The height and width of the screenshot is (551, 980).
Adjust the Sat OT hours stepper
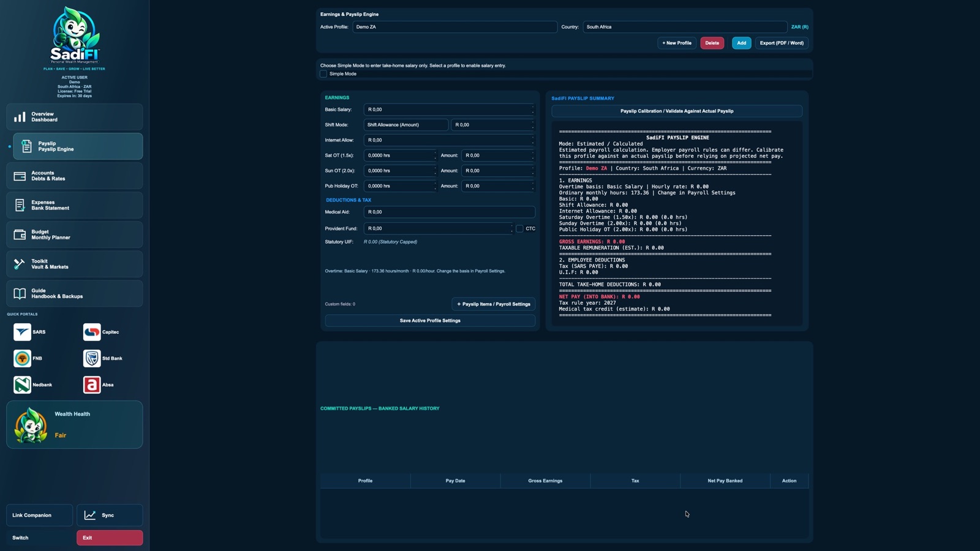click(435, 156)
